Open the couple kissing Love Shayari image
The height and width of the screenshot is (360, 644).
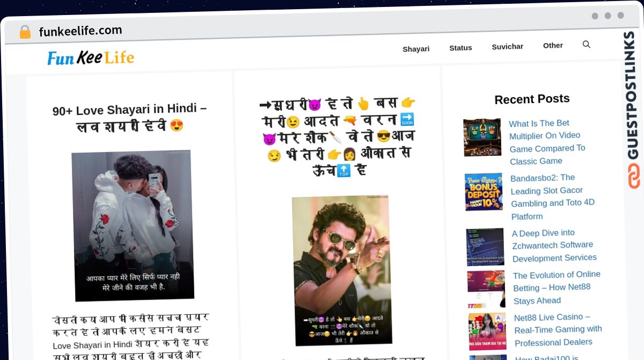pyautogui.click(x=133, y=225)
